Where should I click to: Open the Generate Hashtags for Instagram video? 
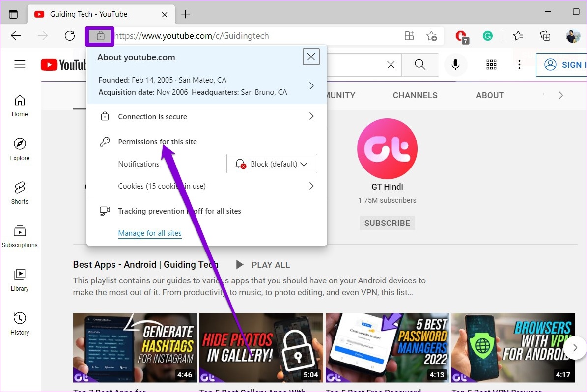(x=135, y=348)
